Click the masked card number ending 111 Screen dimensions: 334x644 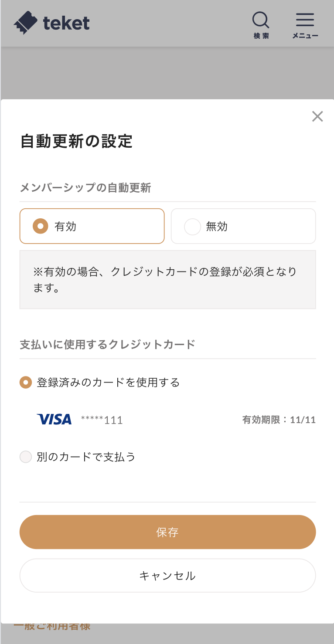click(102, 420)
